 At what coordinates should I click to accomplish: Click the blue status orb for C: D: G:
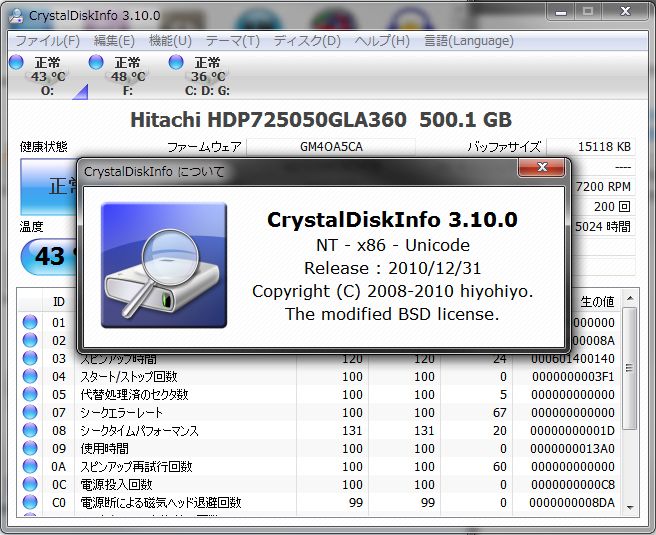176,62
